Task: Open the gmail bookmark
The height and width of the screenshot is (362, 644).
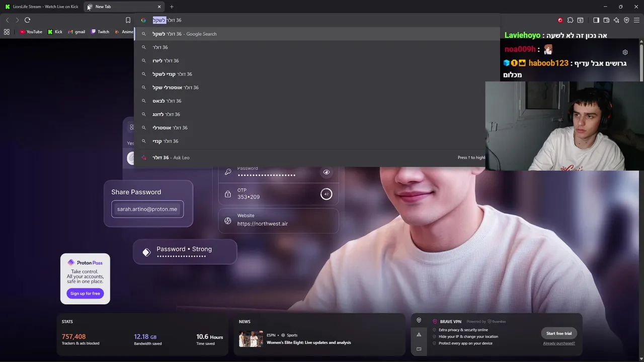Action: pyautogui.click(x=76, y=32)
